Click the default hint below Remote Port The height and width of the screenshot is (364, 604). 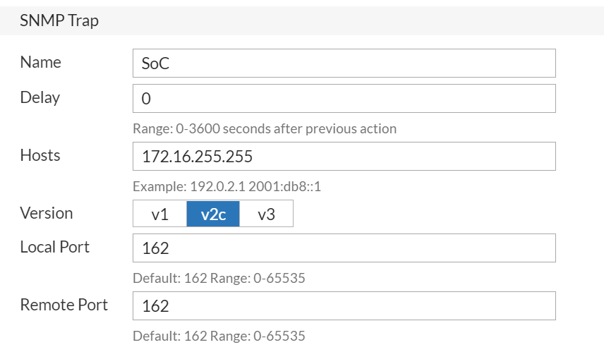[219, 336]
